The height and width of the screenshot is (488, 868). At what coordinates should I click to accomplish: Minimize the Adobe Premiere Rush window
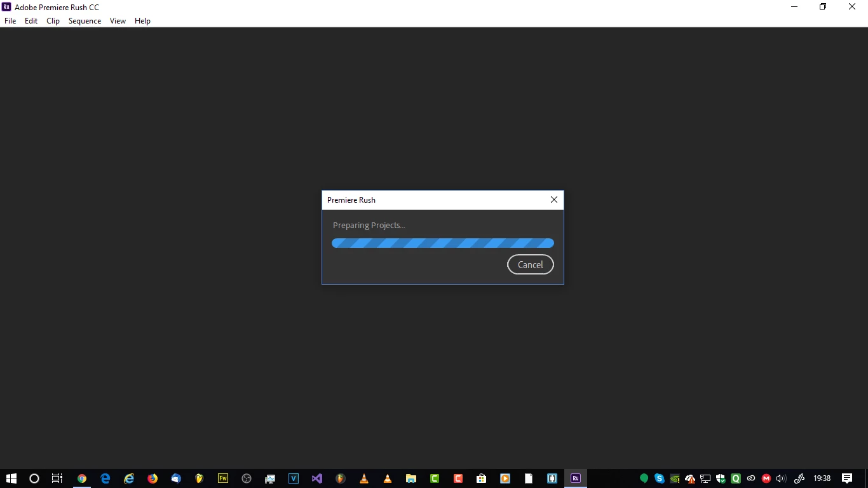[794, 7]
